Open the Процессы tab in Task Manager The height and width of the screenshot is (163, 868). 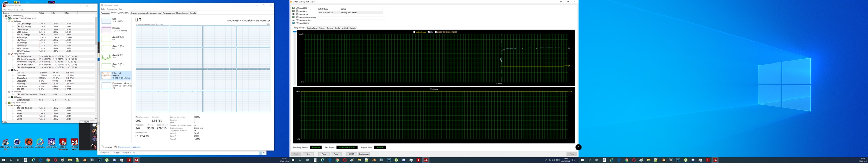(105, 13)
